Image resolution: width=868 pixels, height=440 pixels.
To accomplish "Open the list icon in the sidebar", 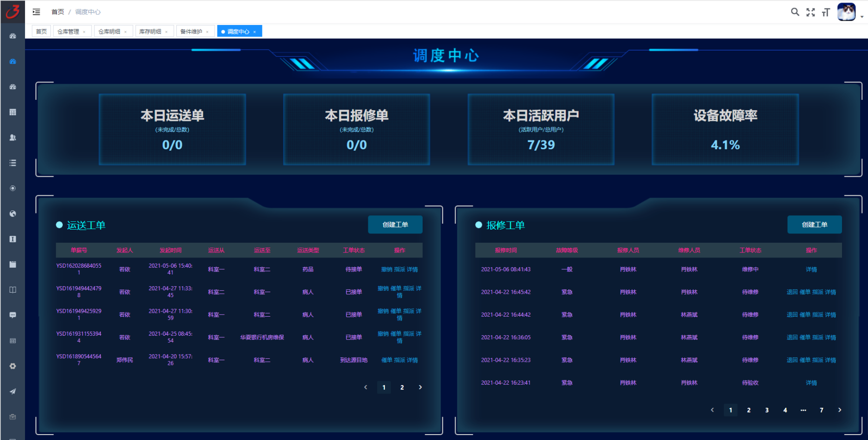I will (x=13, y=163).
